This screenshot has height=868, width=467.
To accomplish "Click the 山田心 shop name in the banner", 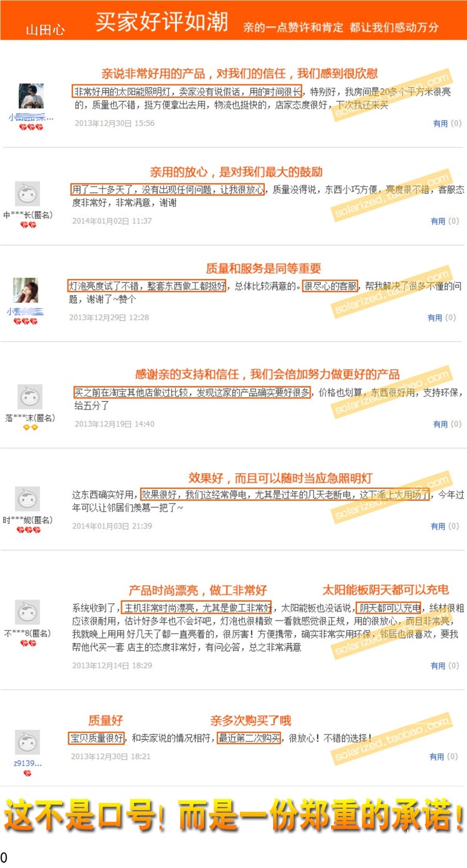I will point(45,30).
